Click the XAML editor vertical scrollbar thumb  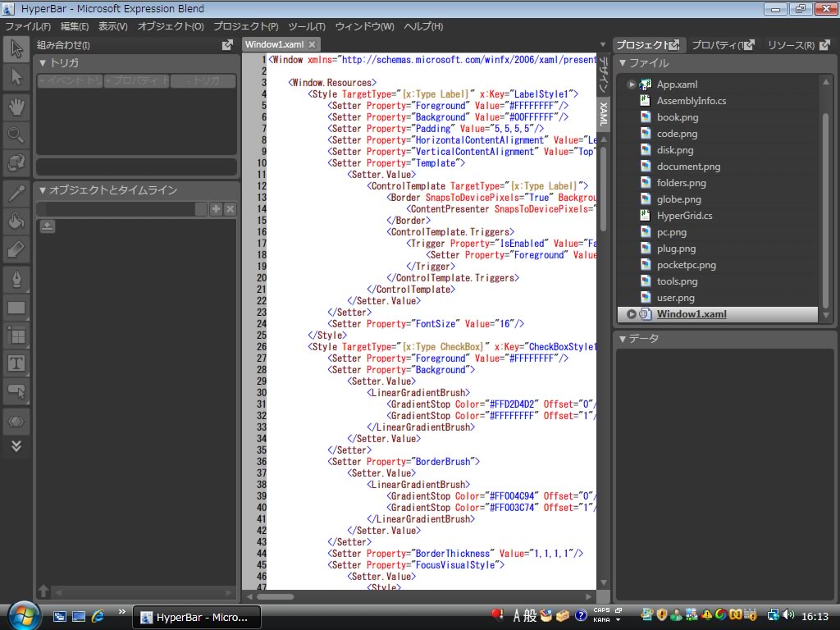click(603, 189)
